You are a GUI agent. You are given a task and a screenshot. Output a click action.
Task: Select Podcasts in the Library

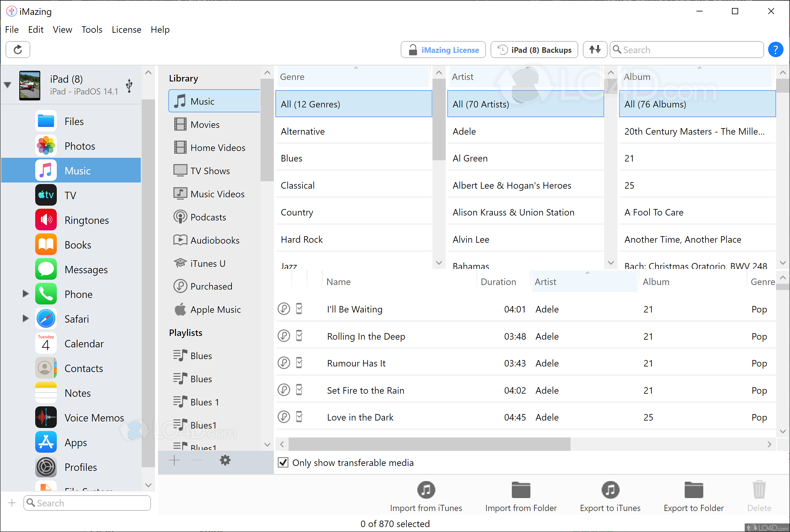pyautogui.click(x=214, y=217)
